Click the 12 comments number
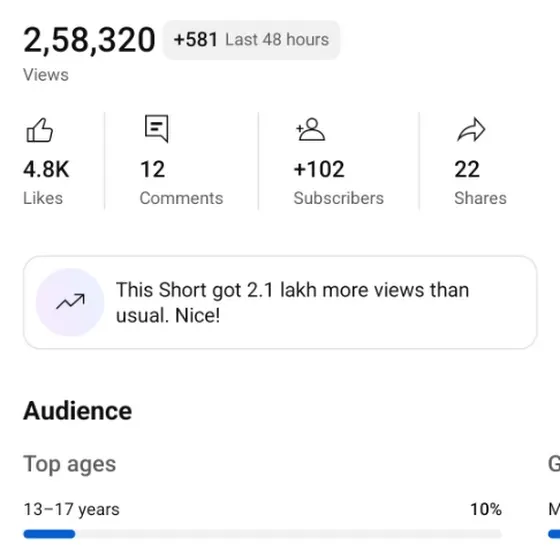560x560 pixels. [152, 169]
